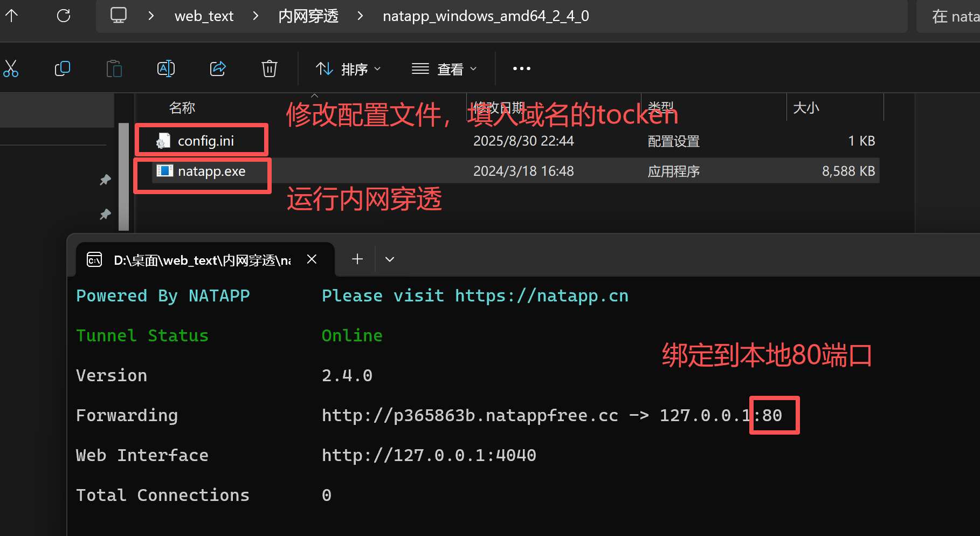Click the Web Interface label
Image resolution: width=980 pixels, height=536 pixels.
(x=142, y=456)
